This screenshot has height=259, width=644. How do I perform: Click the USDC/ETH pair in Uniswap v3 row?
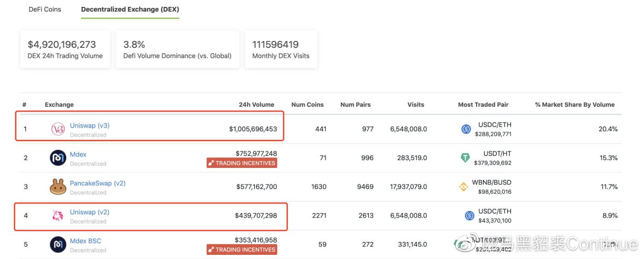tap(495, 125)
